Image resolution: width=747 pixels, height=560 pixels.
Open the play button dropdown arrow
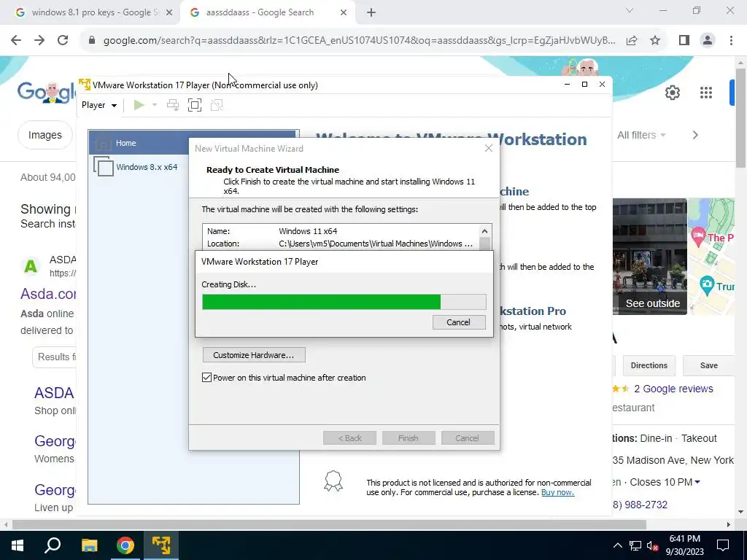click(155, 105)
